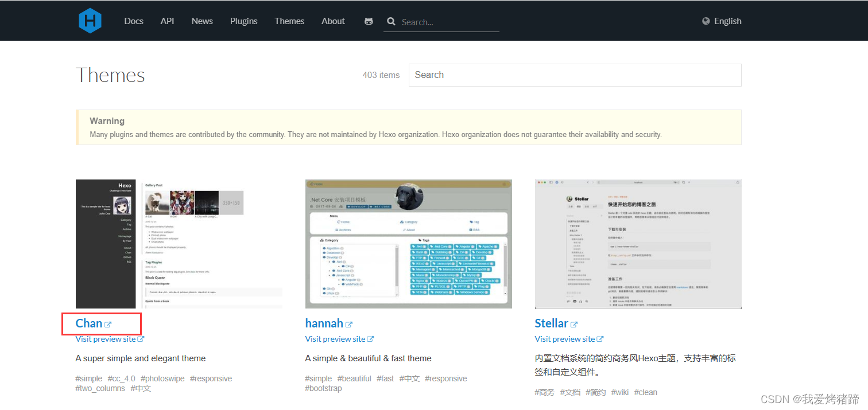Select the #fast tag
The image size is (868, 410).
385,378
